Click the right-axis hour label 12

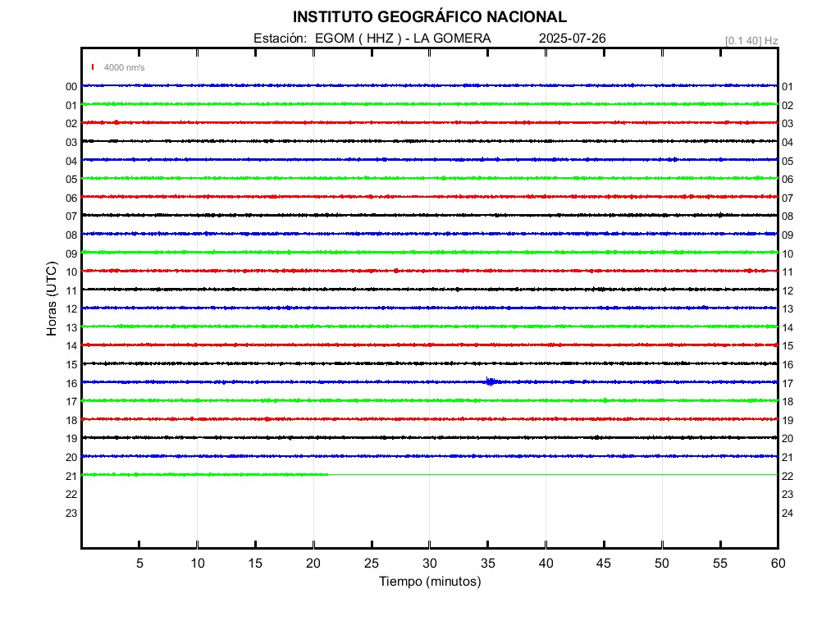(787, 291)
